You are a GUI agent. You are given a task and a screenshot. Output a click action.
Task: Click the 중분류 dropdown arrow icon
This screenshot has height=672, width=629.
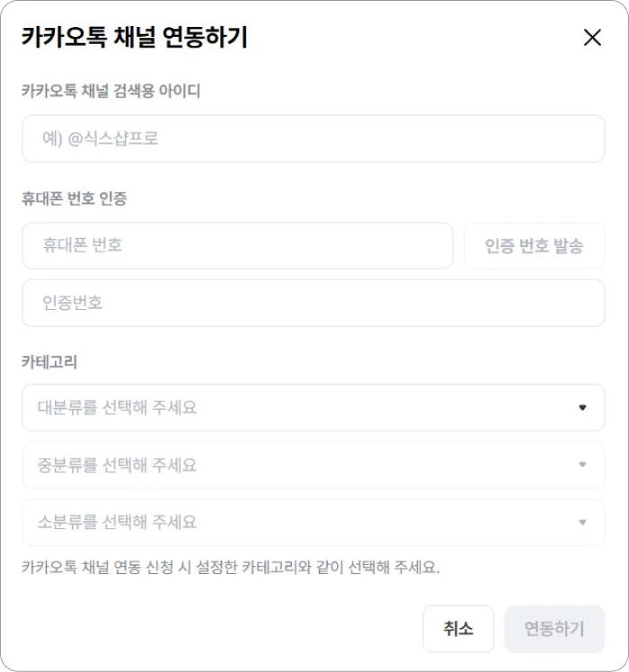point(582,464)
